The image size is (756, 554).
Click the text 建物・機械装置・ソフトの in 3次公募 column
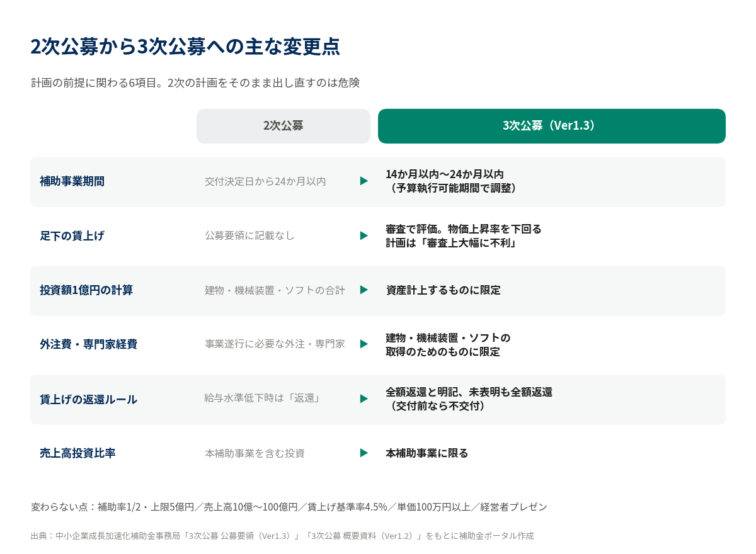coord(448,338)
